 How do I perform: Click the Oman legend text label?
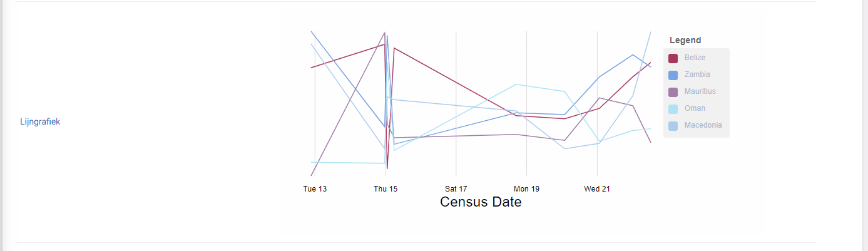695,108
